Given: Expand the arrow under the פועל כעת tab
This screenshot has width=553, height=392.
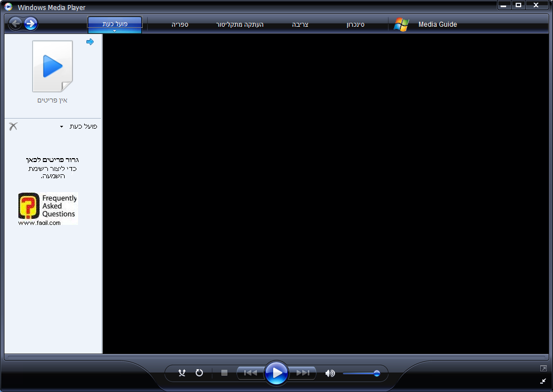Looking at the screenshot, I should click(x=114, y=31).
